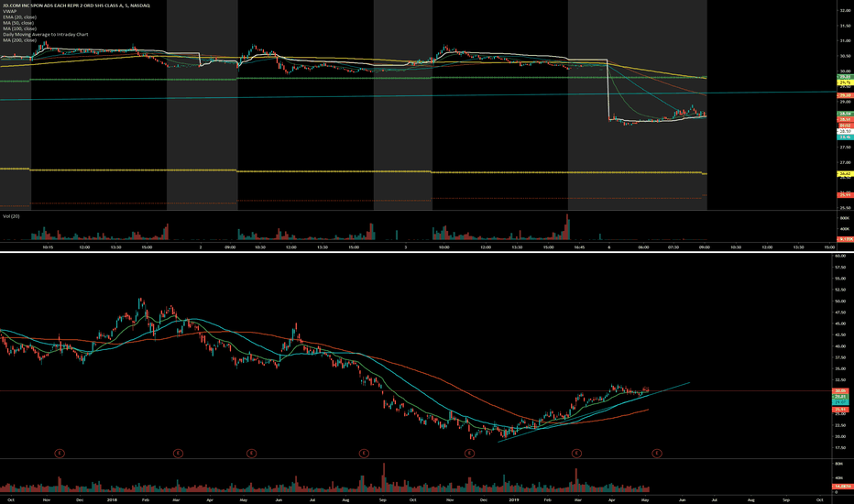Click the 16:45 time axis label
This screenshot has width=854, height=504.
pyautogui.click(x=579, y=247)
